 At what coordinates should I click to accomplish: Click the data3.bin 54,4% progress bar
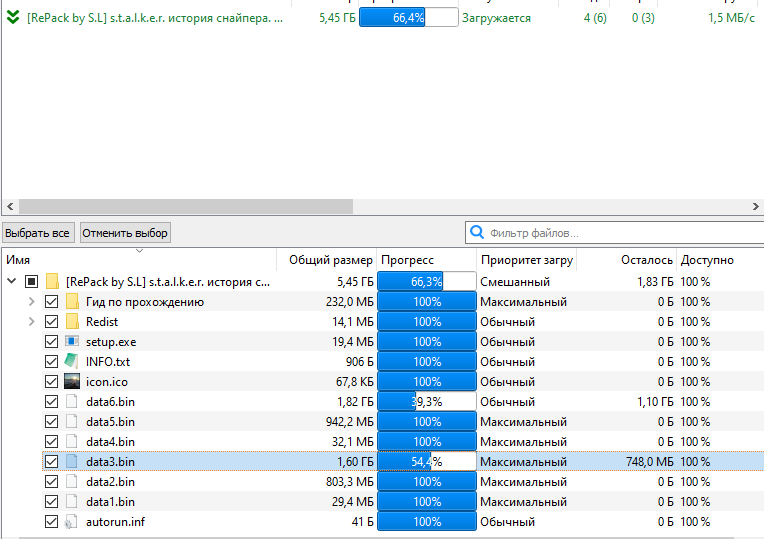[x=427, y=462]
